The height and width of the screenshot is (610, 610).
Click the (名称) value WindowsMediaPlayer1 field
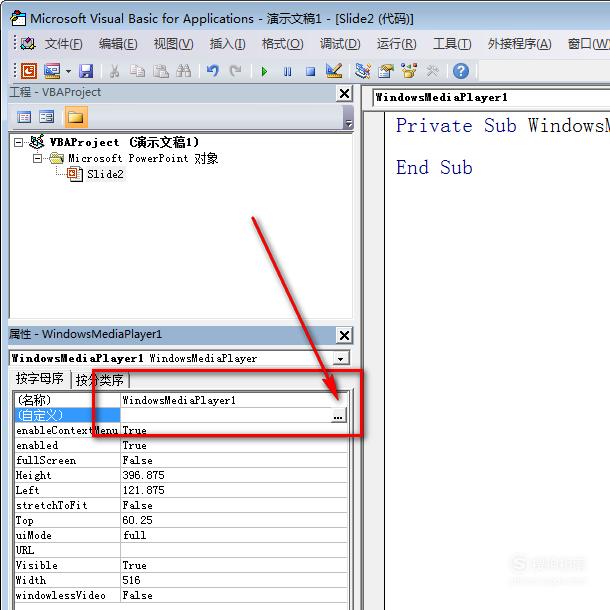point(233,400)
